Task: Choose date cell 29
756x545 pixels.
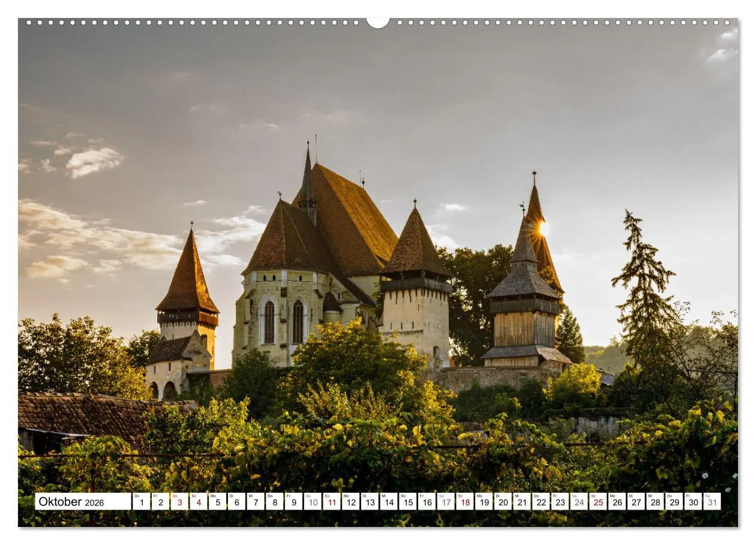Action: 674,502
